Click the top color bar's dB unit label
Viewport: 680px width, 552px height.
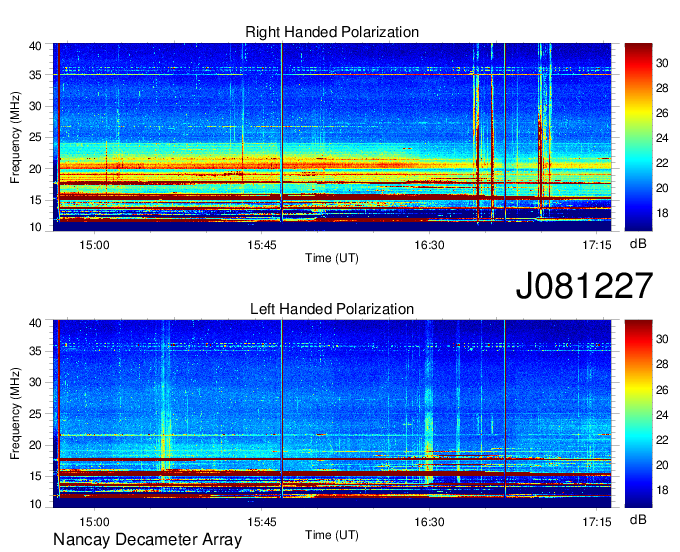[x=638, y=244]
